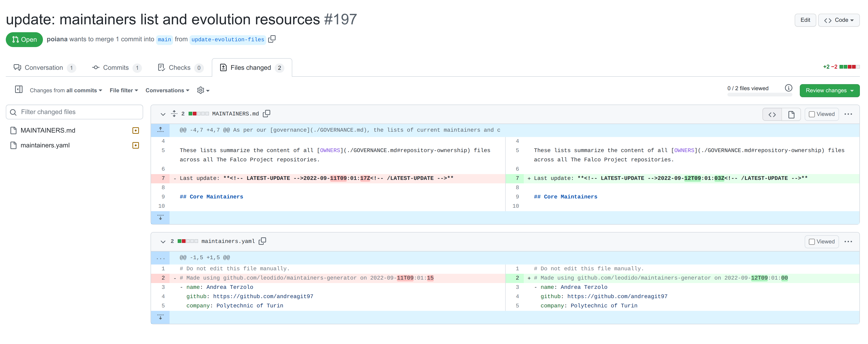Toggle the review status dot next to maintainers.yaml

pos(135,145)
